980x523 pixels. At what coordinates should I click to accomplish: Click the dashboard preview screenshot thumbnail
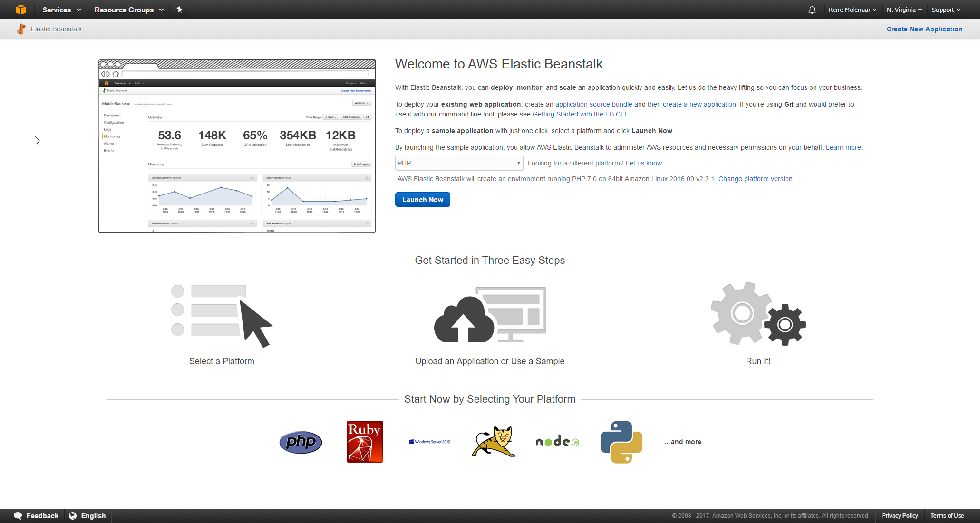237,146
